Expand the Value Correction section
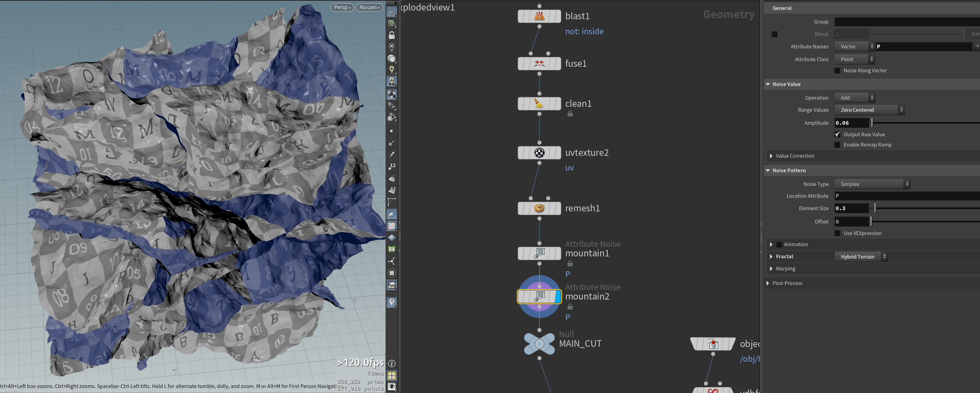Screen dimensions: 980x393 point(794,156)
